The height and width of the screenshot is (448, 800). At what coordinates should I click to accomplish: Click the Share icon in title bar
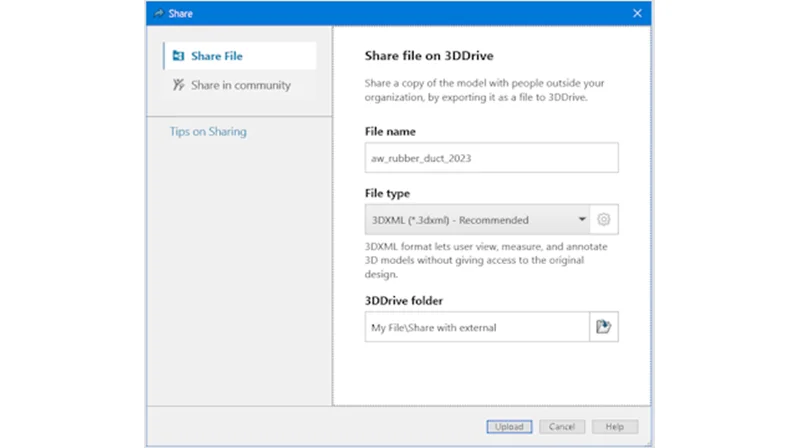(158, 13)
